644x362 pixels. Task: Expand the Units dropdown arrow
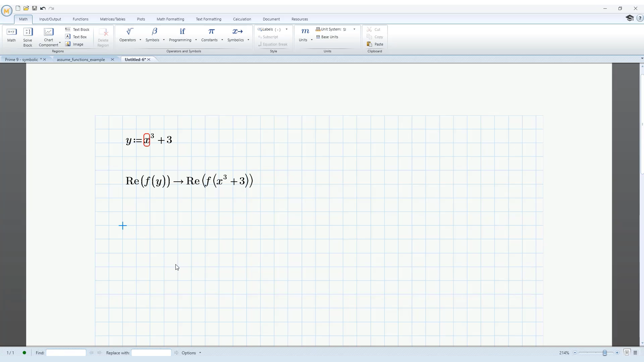tap(312, 40)
